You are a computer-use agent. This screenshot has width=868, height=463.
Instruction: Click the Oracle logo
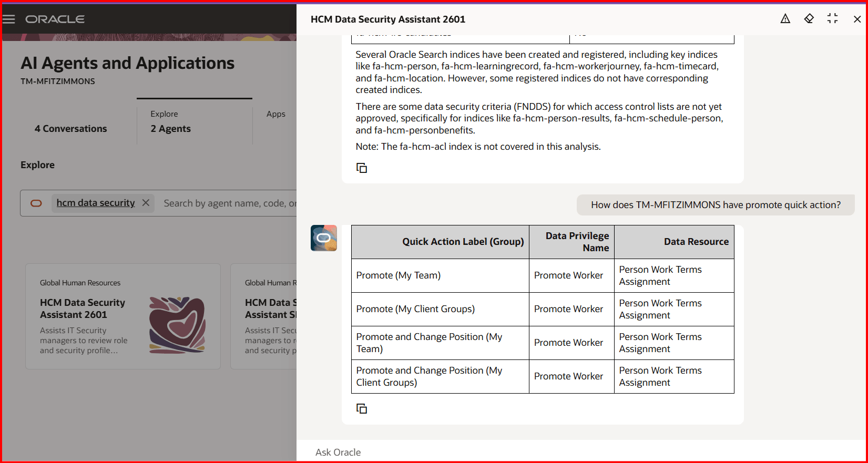tap(55, 19)
